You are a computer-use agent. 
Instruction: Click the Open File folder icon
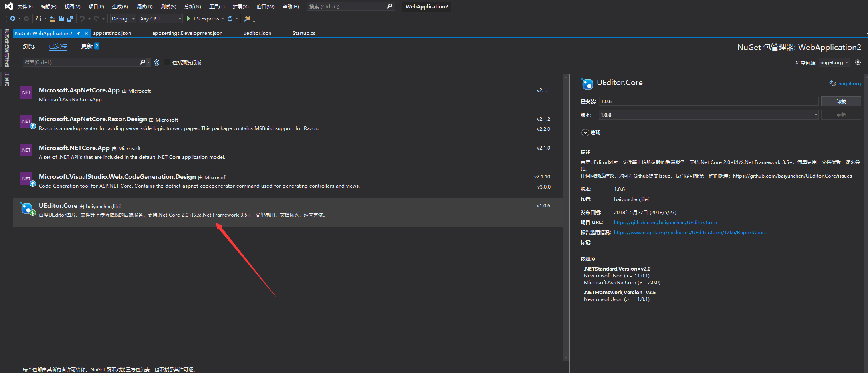click(x=52, y=19)
